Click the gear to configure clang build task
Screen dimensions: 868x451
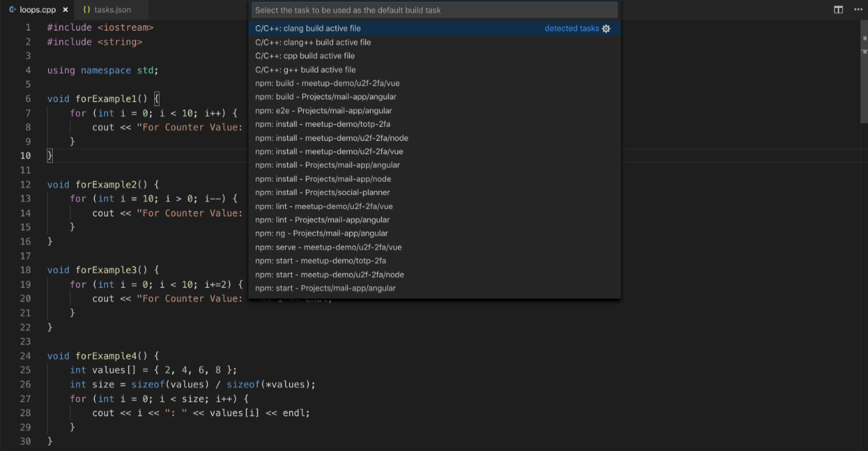coord(606,28)
